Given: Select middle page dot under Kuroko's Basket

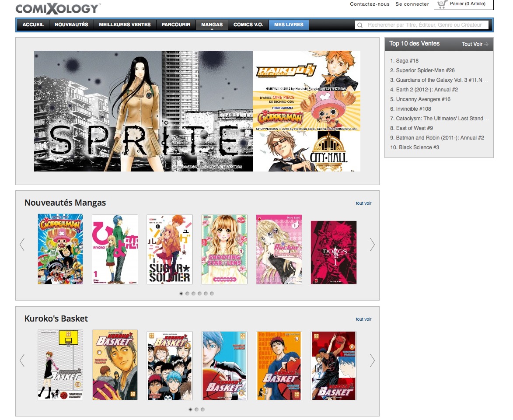Looking at the screenshot, I should [x=197, y=409].
